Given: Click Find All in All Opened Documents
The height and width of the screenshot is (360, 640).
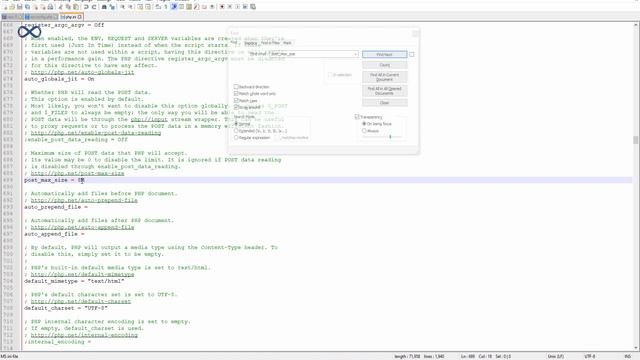Looking at the screenshot, I should pos(384,91).
